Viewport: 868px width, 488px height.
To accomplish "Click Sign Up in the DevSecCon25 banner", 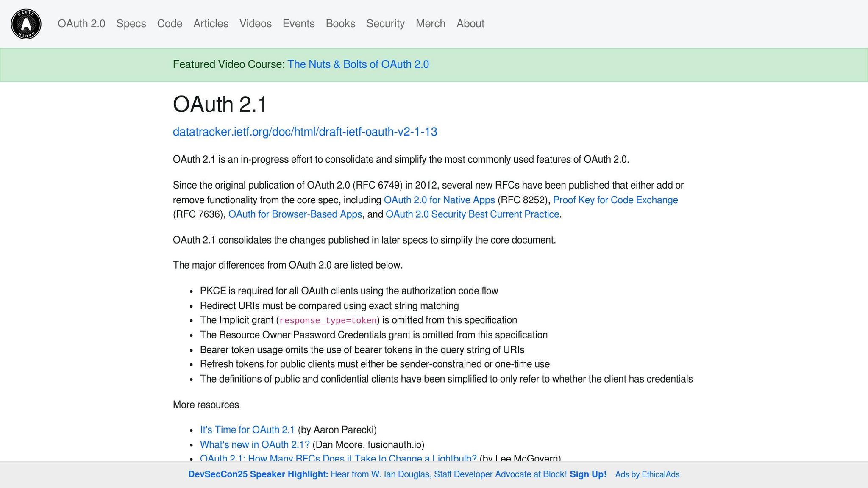I will pos(588,474).
